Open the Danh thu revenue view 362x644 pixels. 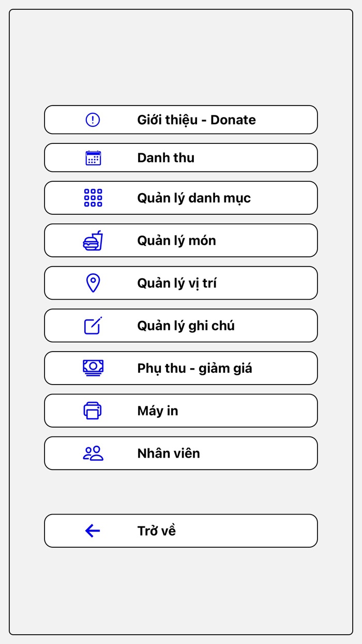pyautogui.click(x=181, y=157)
